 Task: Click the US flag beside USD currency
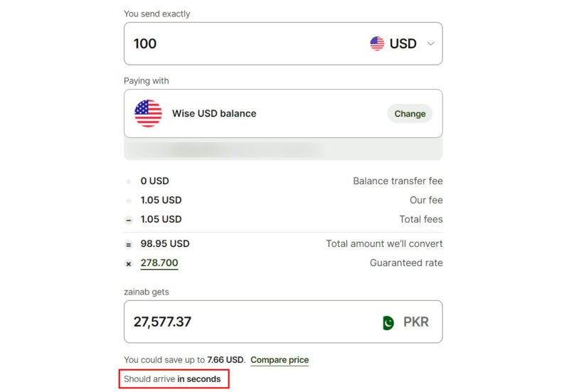point(377,43)
